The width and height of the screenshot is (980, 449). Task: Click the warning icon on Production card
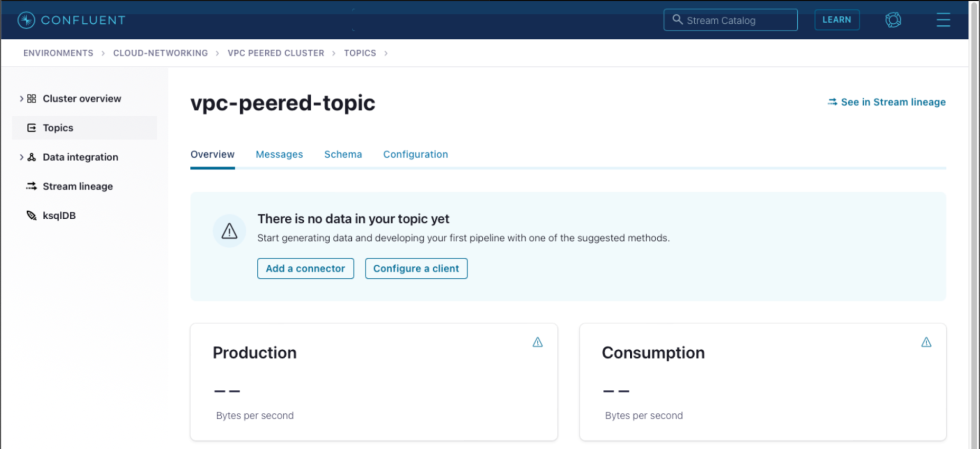(x=537, y=342)
